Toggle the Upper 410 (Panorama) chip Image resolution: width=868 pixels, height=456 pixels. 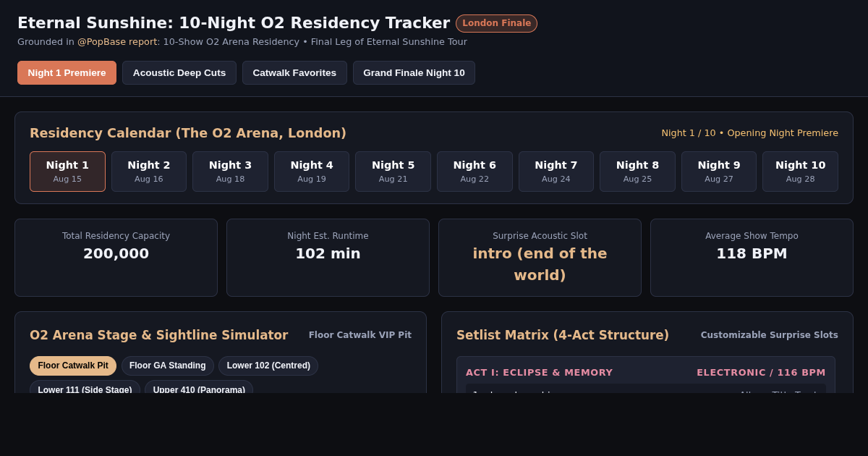point(199,387)
